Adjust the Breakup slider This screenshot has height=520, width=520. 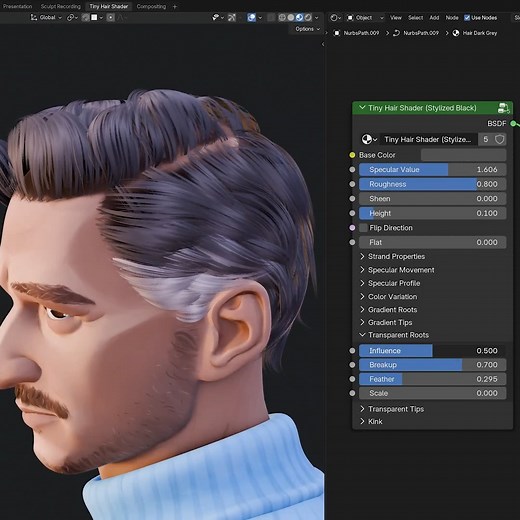(x=433, y=365)
